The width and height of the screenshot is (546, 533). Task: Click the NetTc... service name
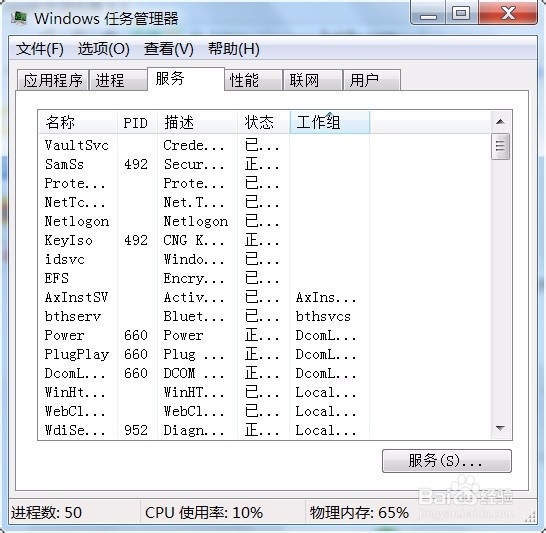[x=75, y=202]
